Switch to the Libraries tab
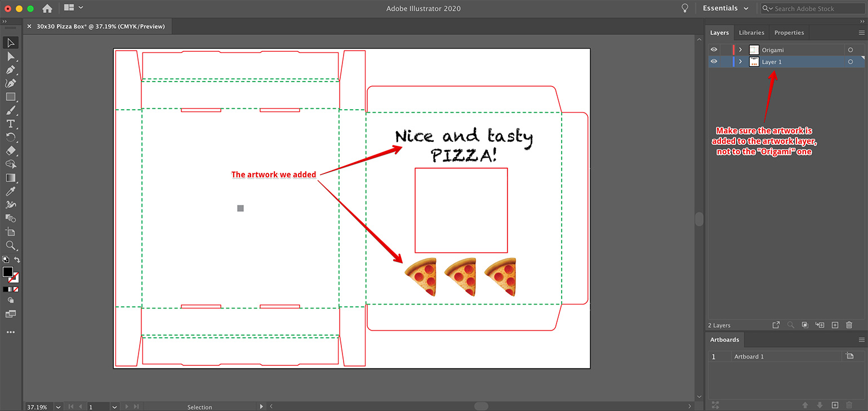This screenshot has width=868, height=411. [751, 32]
